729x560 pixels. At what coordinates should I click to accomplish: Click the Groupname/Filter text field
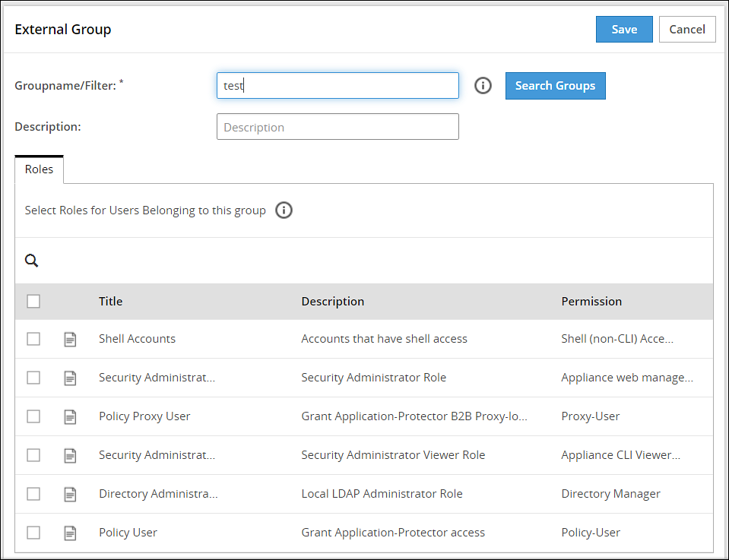point(338,85)
